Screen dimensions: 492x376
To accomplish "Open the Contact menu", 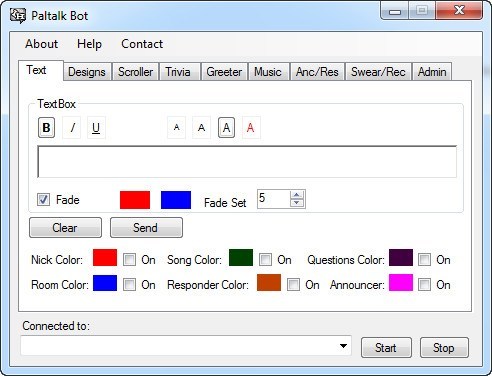I will tap(142, 44).
